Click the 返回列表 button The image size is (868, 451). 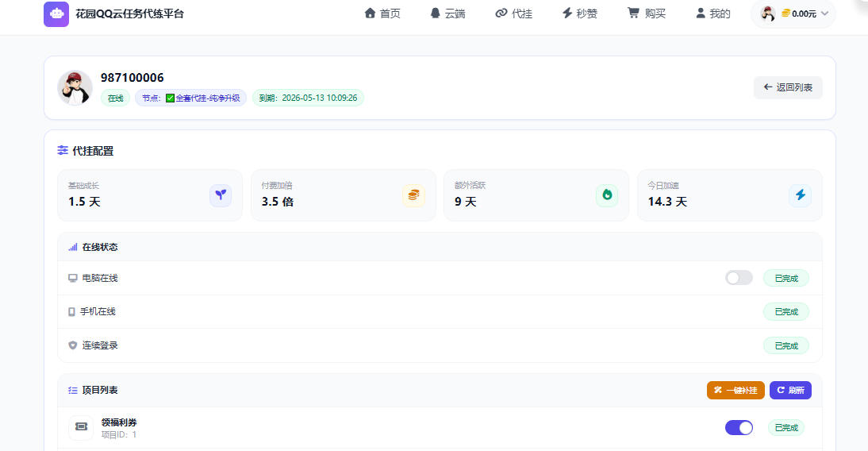coord(788,87)
